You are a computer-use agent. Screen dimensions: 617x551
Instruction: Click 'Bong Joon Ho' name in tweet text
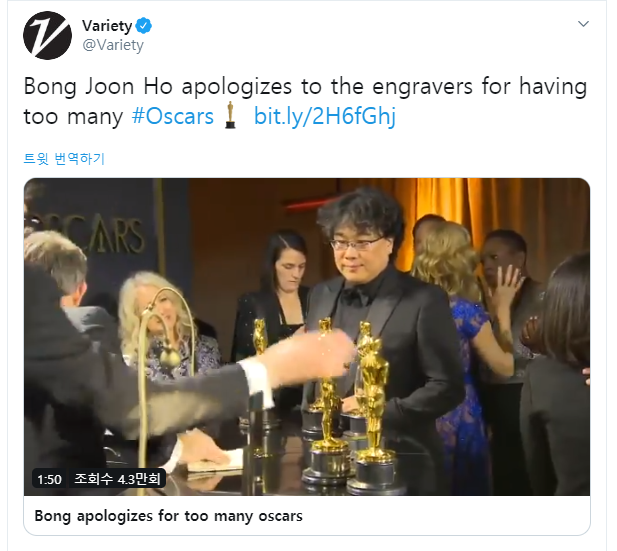tap(98, 87)
